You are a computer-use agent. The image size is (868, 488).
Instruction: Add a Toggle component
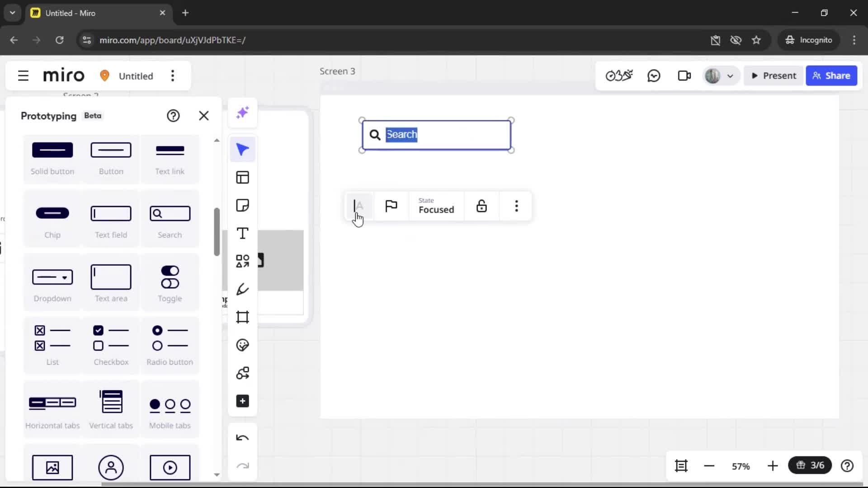pyautogui.click(x=170, y=283)
